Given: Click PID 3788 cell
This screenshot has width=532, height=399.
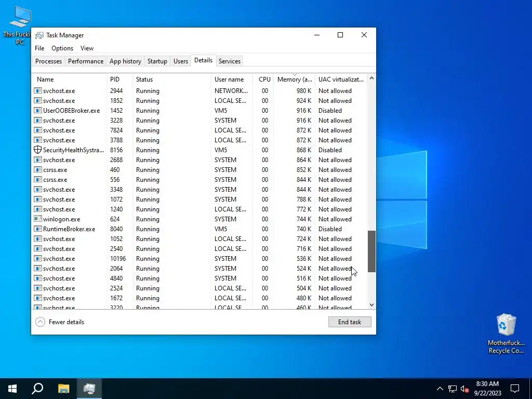Looking at the screenshot, I should (x=116, y=140).
